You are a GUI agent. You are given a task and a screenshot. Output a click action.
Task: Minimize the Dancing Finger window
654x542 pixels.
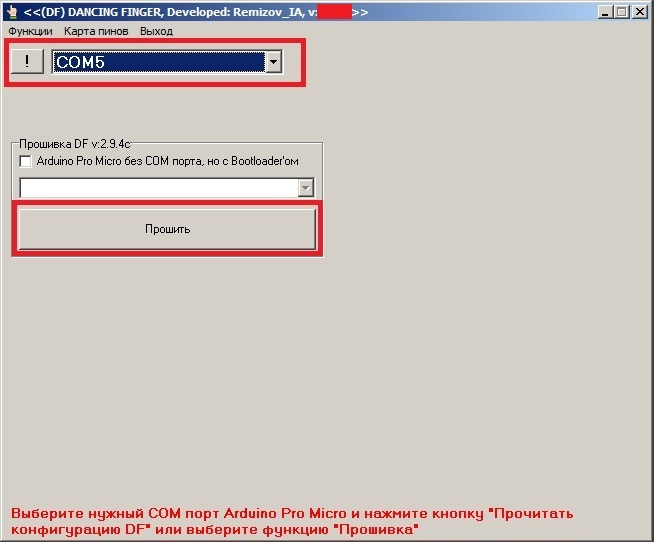pos(605,12)
